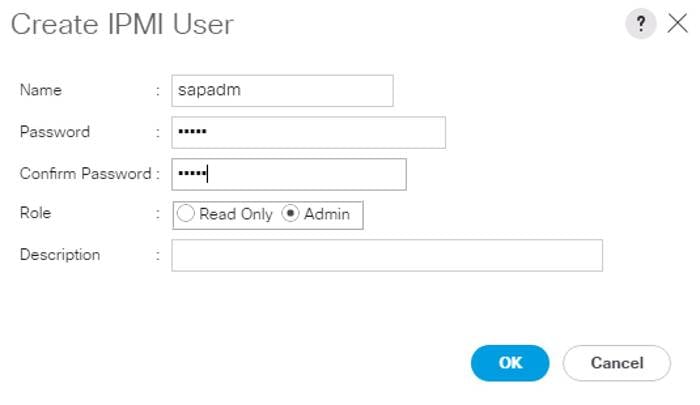Viewport: 700px width, 405px height.
Task: Click the Role label
Action: coord(35,213)
